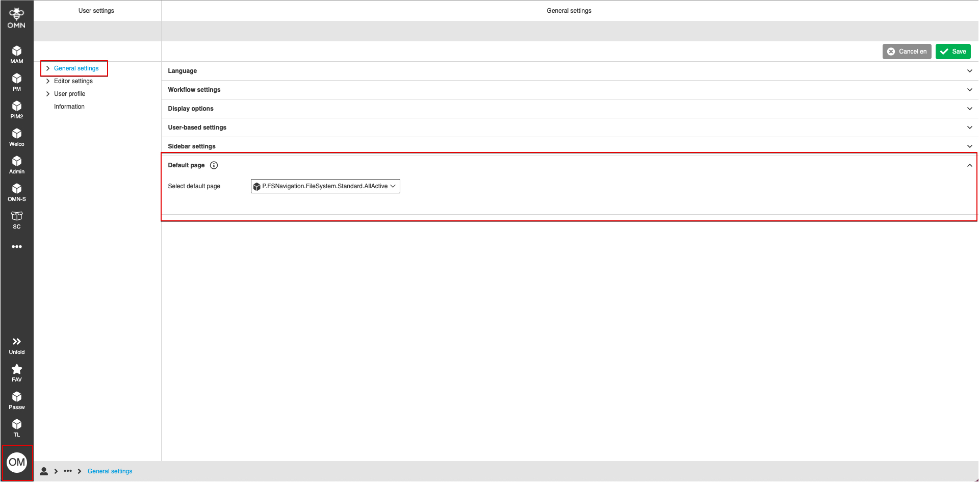Open the Select default page dropdown
Image resolution: width=980 pixels, height=483 pixels.
tap(325, 186)
